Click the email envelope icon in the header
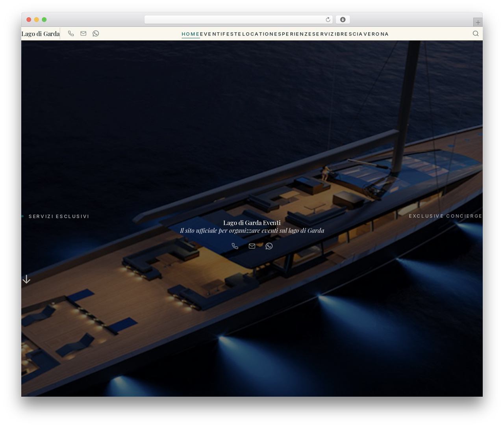Viewport: 504px width, 427px height. click(83, 33)
